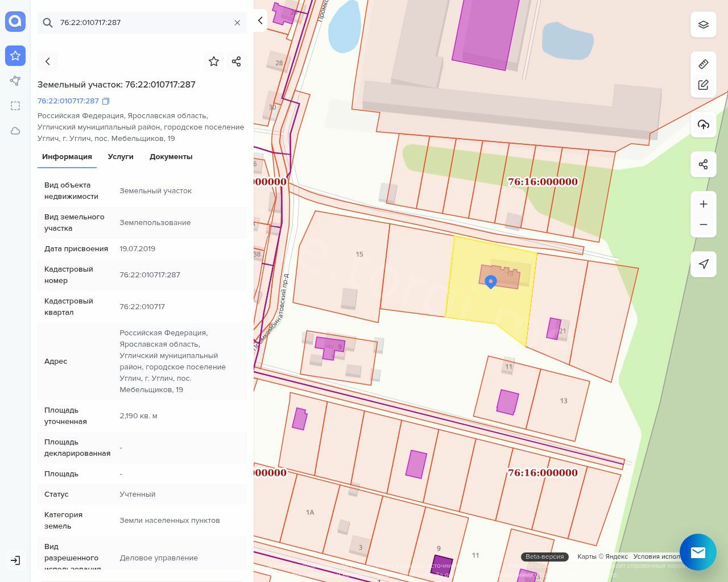
Task: Open the map layers panel
Action: coord(703,25)
